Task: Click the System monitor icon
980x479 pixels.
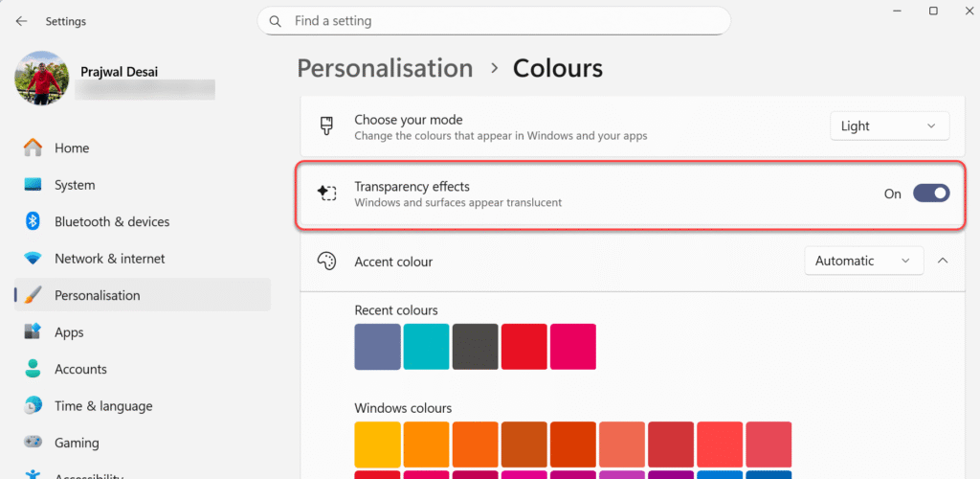Action: click(33, 185)
